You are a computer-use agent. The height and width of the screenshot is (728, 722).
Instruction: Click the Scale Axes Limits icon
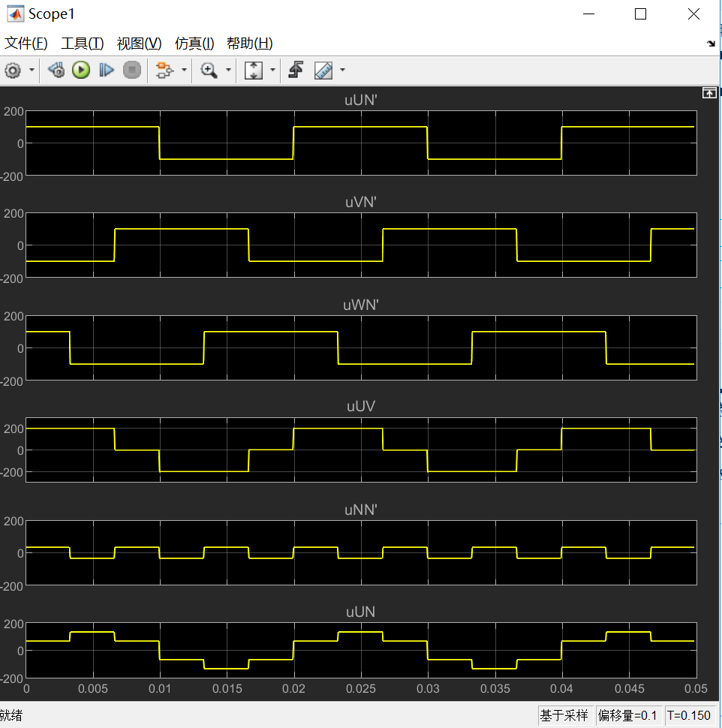254,71
